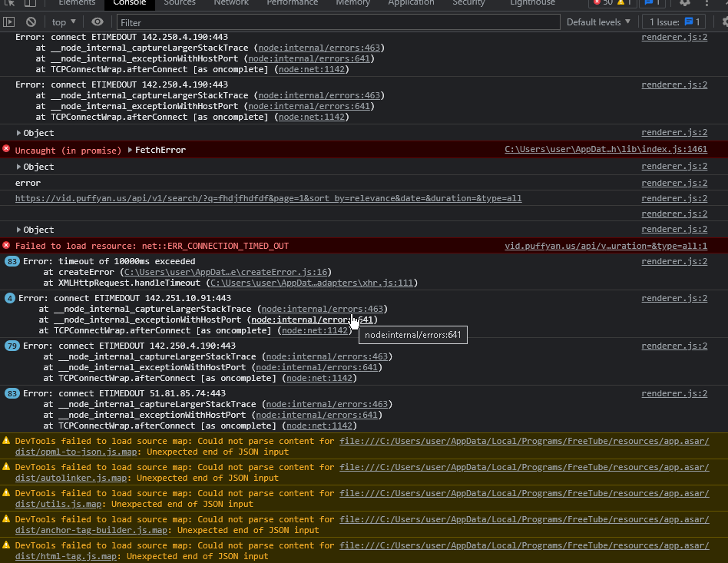Open node:net:1142 link under 51.81.85.74 error
728x563 pixels.
coord(319,426)
